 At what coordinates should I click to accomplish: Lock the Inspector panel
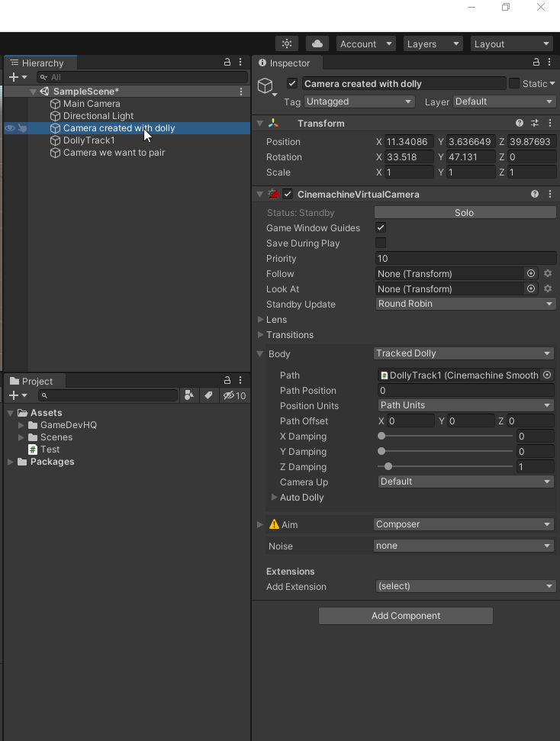pyautogui.click(x=536, y=63)
